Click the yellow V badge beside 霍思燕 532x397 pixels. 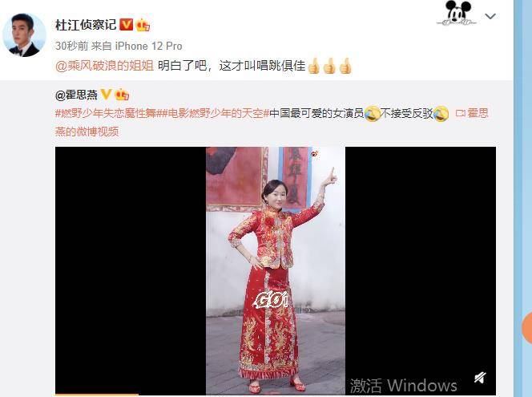(107, 95)
